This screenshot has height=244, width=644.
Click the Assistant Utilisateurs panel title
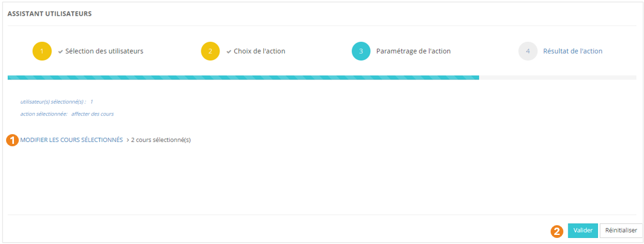[50, 13]
